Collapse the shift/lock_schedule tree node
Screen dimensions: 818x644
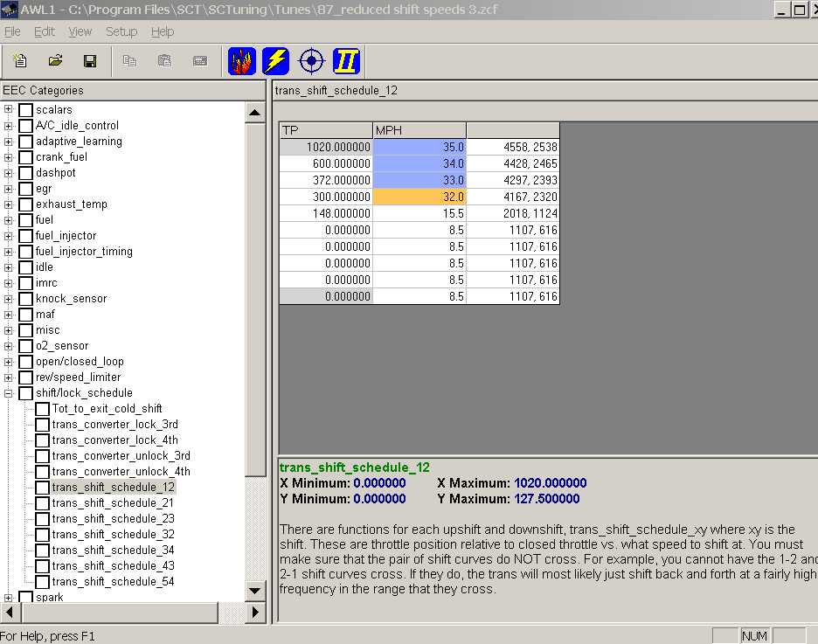9,393
